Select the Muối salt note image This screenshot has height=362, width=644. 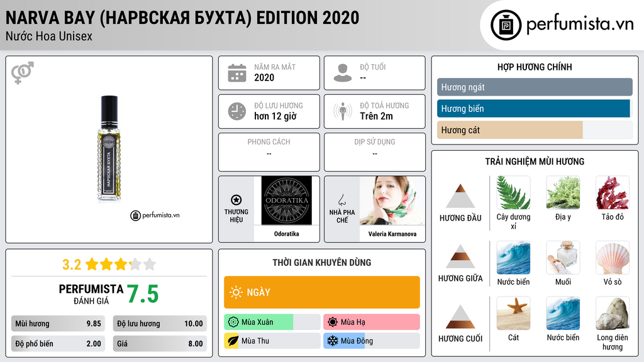tap(563, 257)
